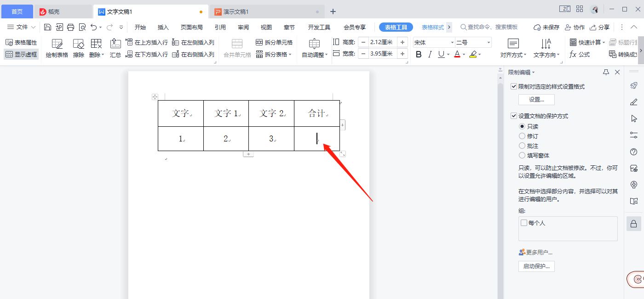Click the More Users (更多用户...) link
The image size is (644, 299).
pos(535,252)
